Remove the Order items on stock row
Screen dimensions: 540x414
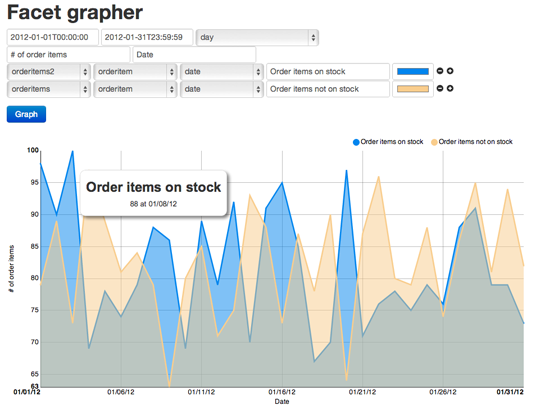click(x=440, y=71)
